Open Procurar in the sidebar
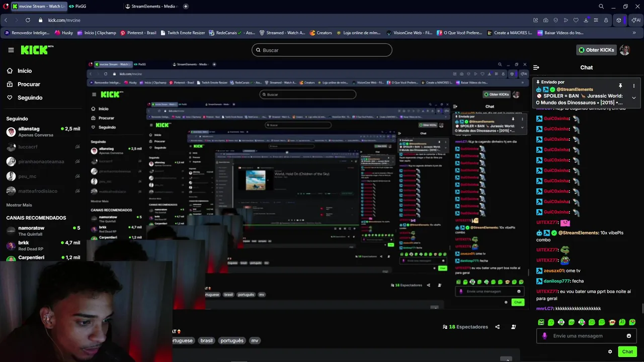 click(23, 84)
